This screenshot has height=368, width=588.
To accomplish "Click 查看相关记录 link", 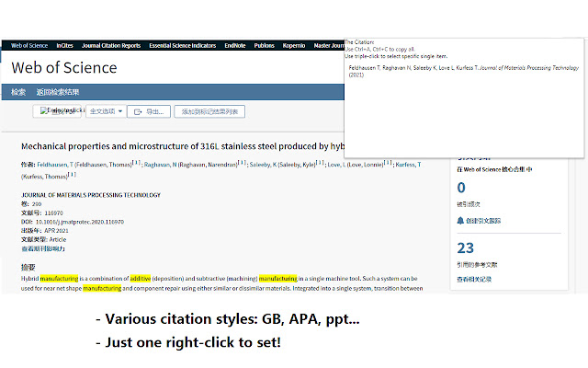I will (x=474, y=280).
